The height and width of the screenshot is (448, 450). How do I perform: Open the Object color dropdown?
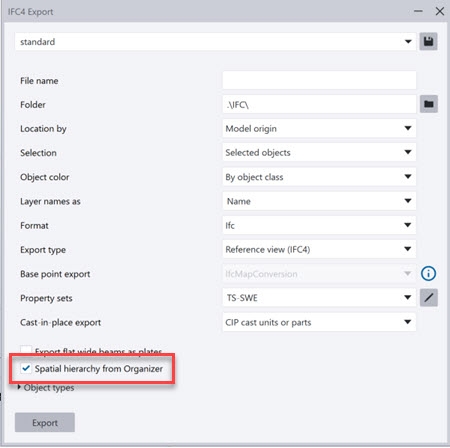tap(319, 177)
